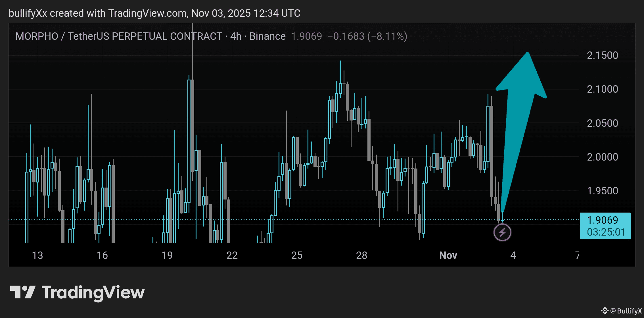Screen dimensions: 644x318
Task: Click the 1.9500 price axis label
Action: pyautogui.click(x=602, y=191)
